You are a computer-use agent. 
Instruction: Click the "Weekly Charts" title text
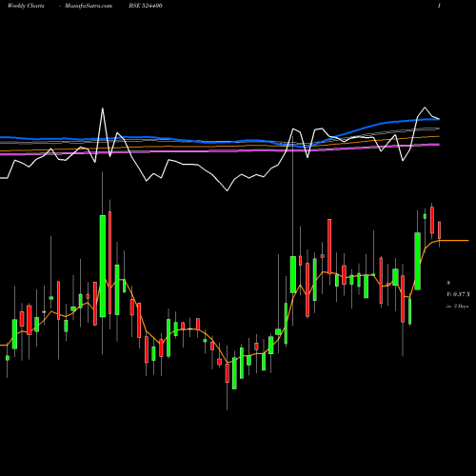click(26, 6)
